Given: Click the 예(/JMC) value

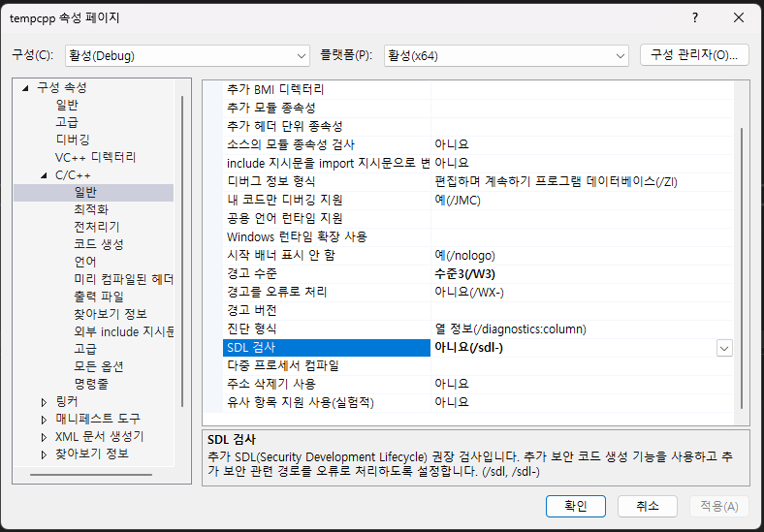Looking at the screenshot, I should point(458,201).
